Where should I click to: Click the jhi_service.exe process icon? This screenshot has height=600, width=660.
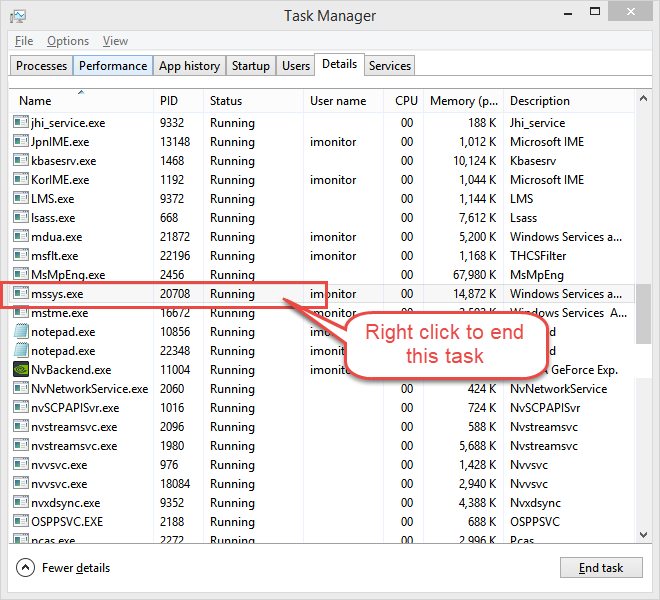pos(21,123)
